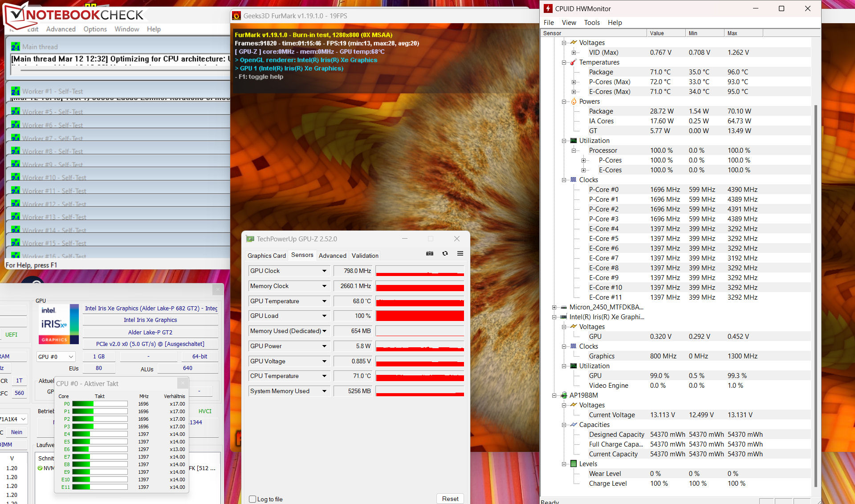This screenshot has width=855, height=504.
Task: Expand the P-Cores utilization node
Action: [583, 160]
